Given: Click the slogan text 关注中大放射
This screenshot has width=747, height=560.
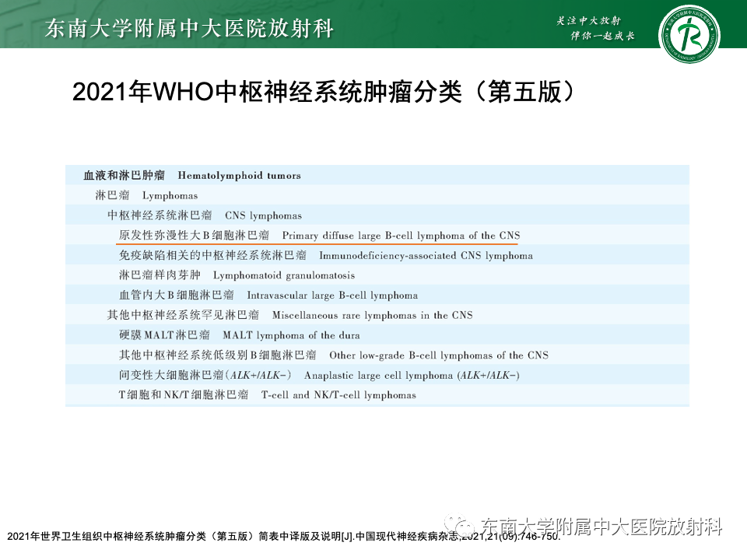Looking at the screenshot, I should click(x=589, y=20).
